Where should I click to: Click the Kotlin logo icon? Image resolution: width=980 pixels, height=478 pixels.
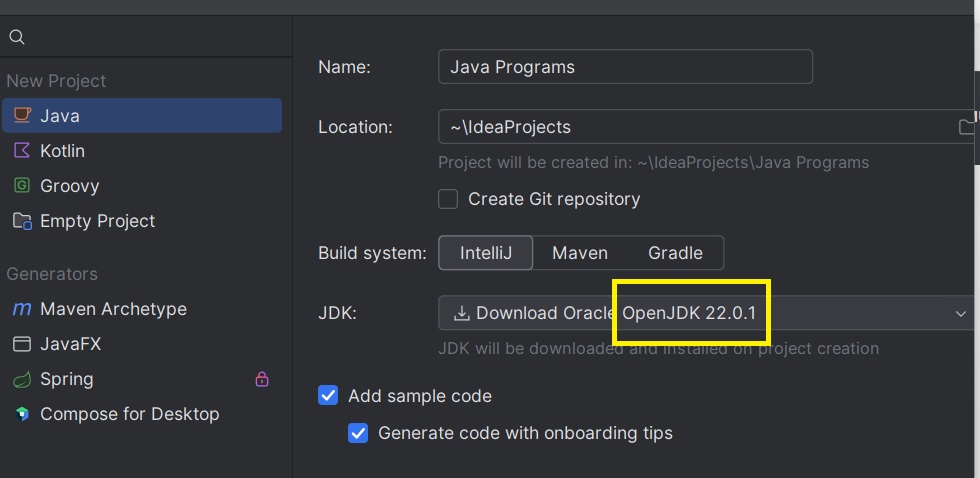tap(22, 151)
